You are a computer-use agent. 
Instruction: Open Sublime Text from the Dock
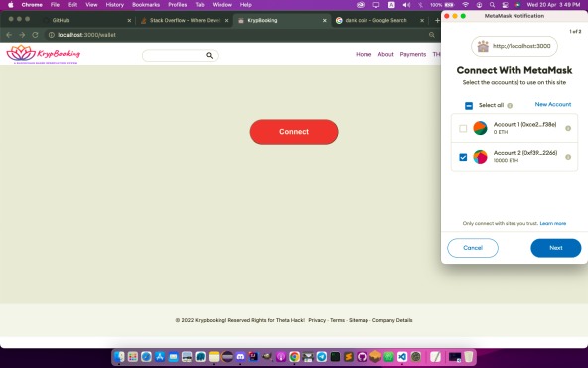349,356
